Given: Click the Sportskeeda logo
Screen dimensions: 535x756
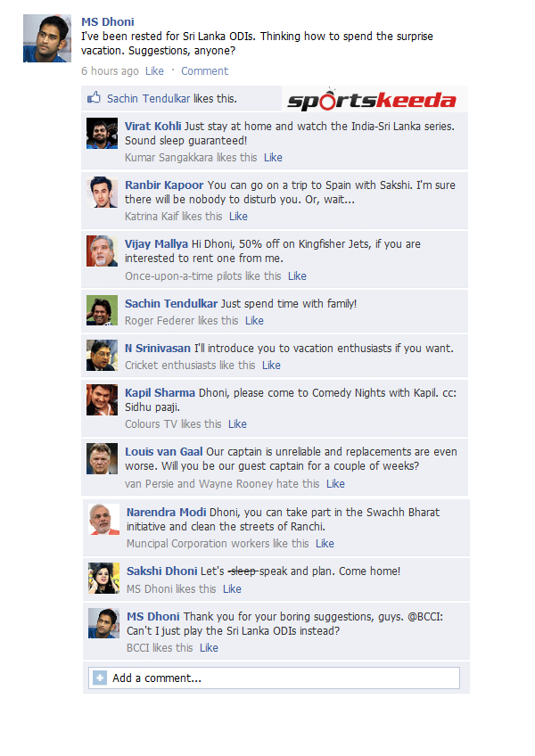Looking at the screenshot, I should click(372, 99).
